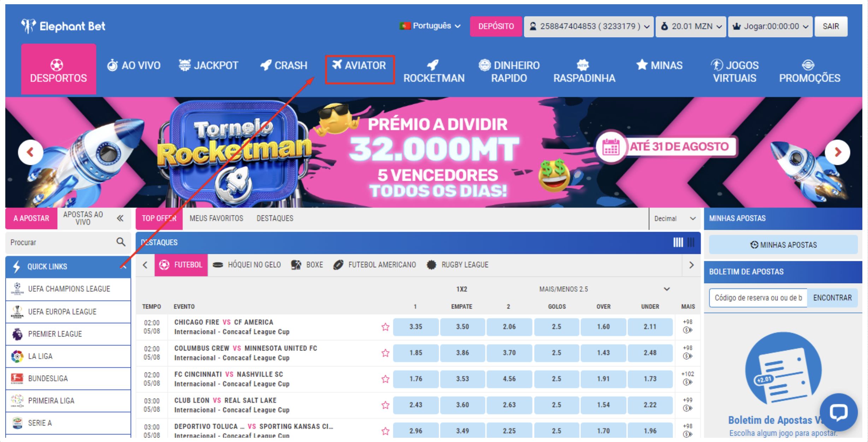Select FUTEBOL AMERICANO sport filter
Viewport: 868px width, 442px height.
coord(374,265)
